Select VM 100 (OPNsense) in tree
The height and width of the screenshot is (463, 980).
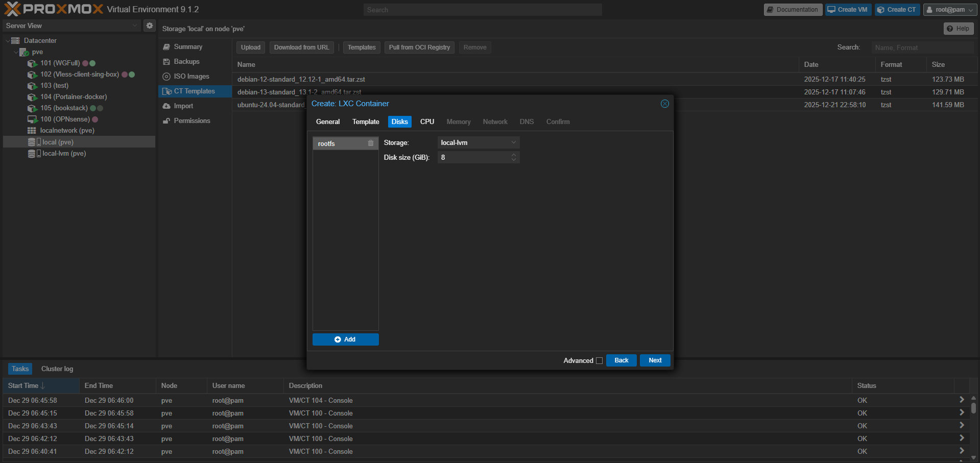coord(65,119)
